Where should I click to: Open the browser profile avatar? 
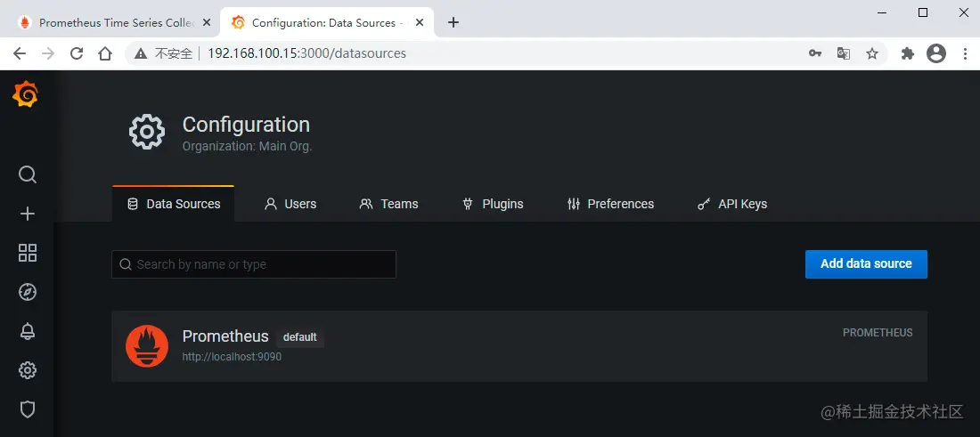936,53
